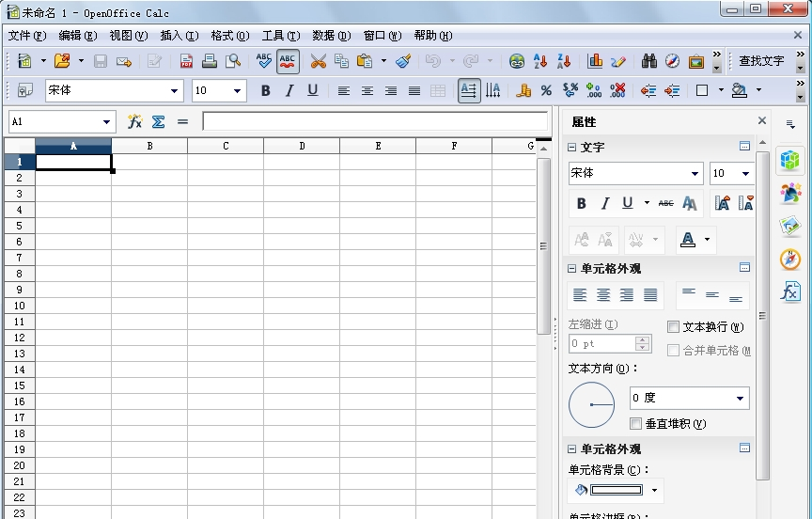The image size is (812, 519).
Task: Open sidebar Navigator compass icon
Action: click(x=790, y=259)
